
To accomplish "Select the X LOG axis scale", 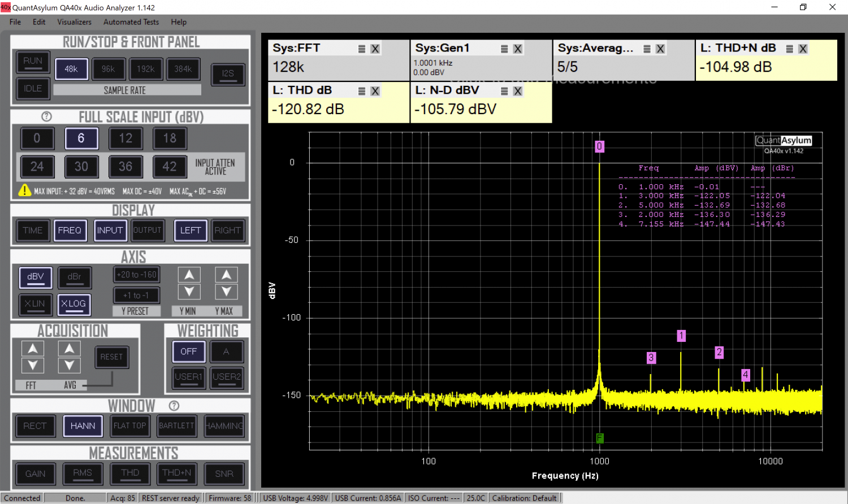I will click(73, 304).
